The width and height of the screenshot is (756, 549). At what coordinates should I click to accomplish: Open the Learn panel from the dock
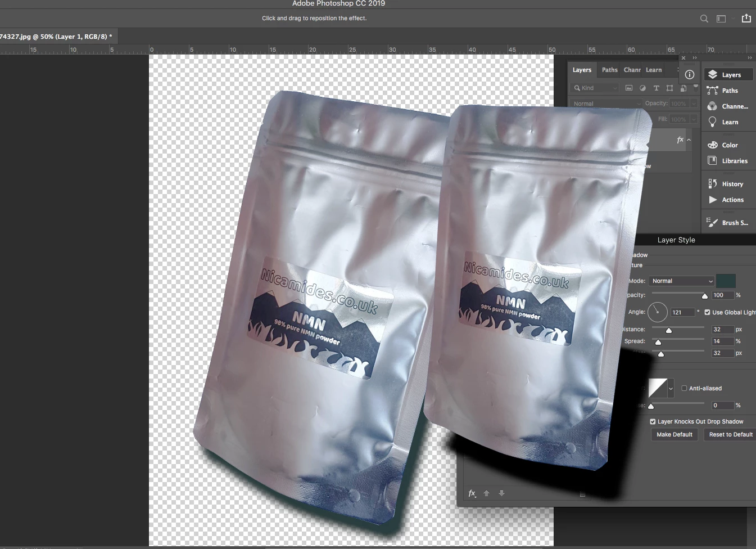pyautogui.click(x=728, y=122)
